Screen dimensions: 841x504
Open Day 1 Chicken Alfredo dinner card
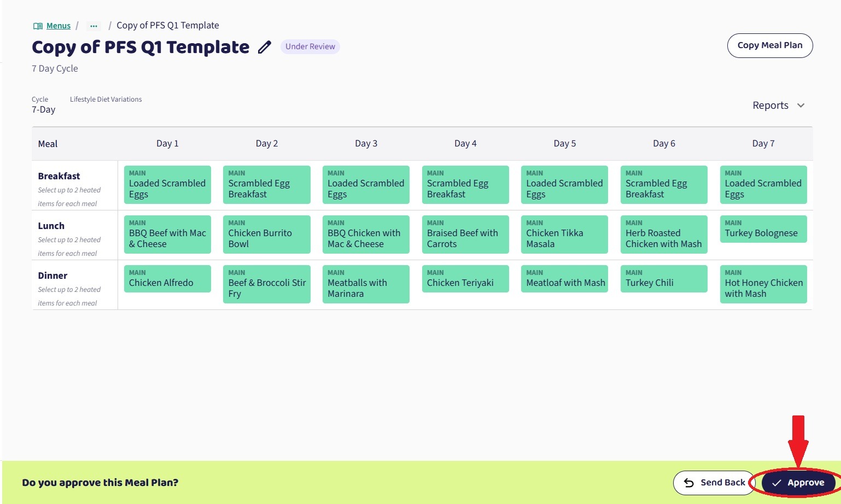tap(167, 279)
